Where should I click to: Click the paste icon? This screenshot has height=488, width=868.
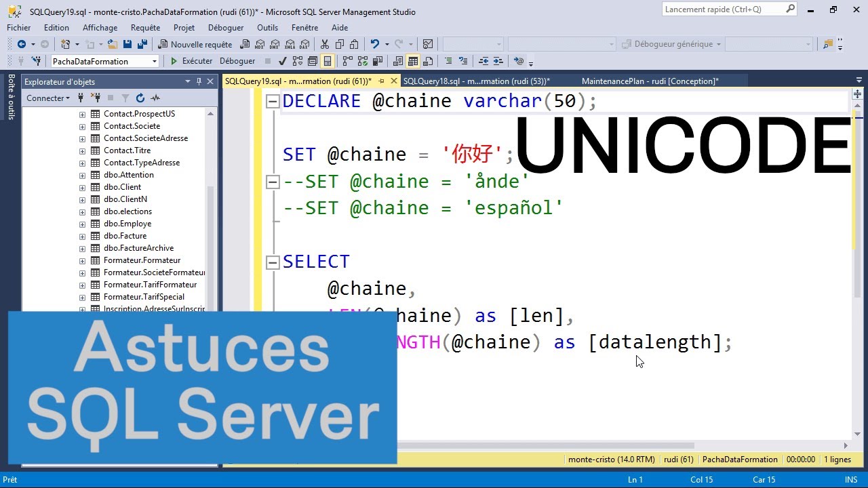click(x=354, y=44)
